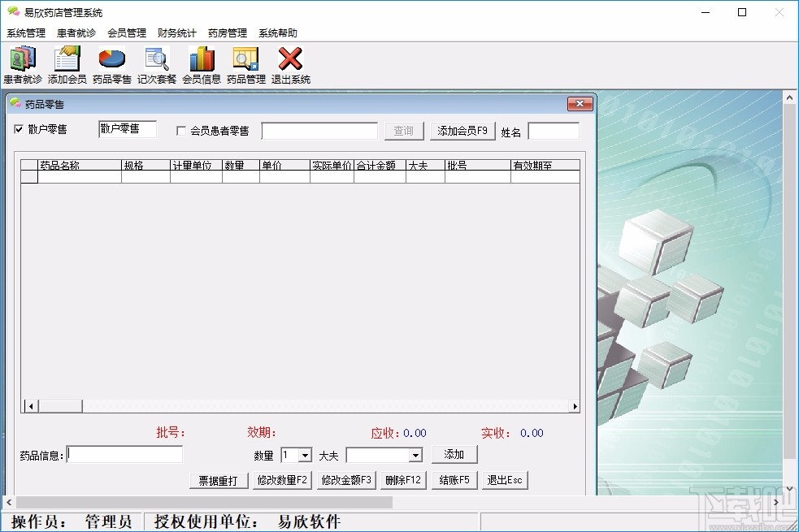Uncheck the 散户零售 checkbox
The width and height of the screenshot is (799, 532).
[19, 130]
